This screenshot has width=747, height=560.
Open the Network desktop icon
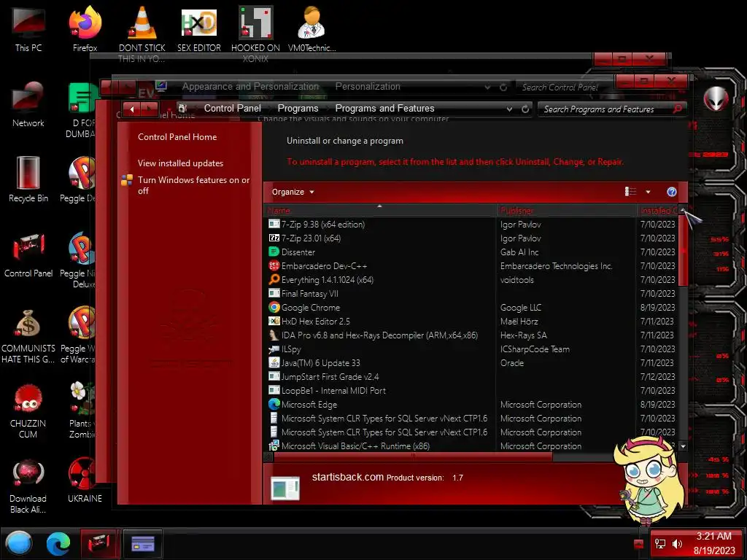point(28,104)
